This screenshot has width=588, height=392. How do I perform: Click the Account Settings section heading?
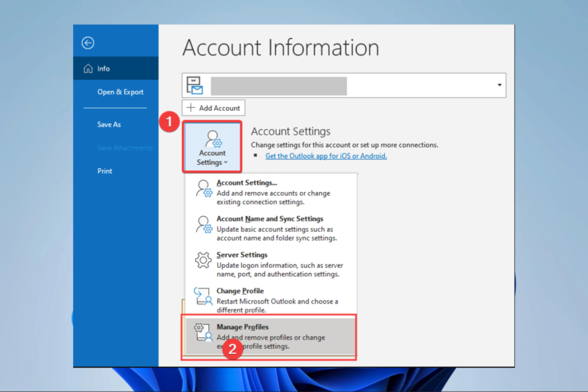click(x=291, y=132)
